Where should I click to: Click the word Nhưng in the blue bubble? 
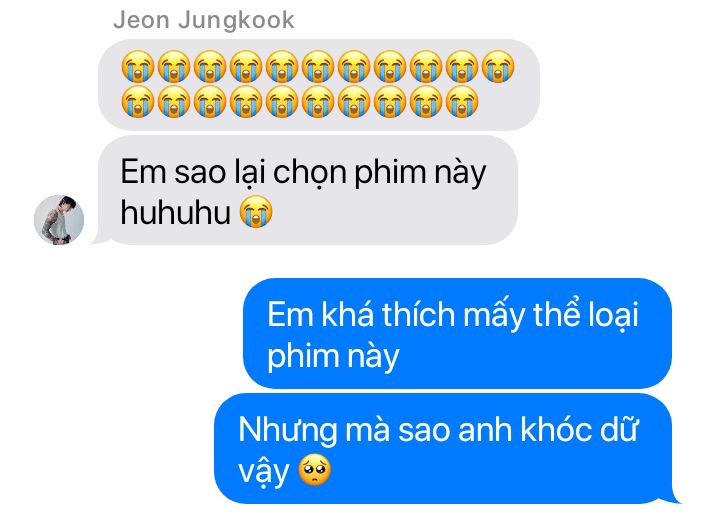288,431
